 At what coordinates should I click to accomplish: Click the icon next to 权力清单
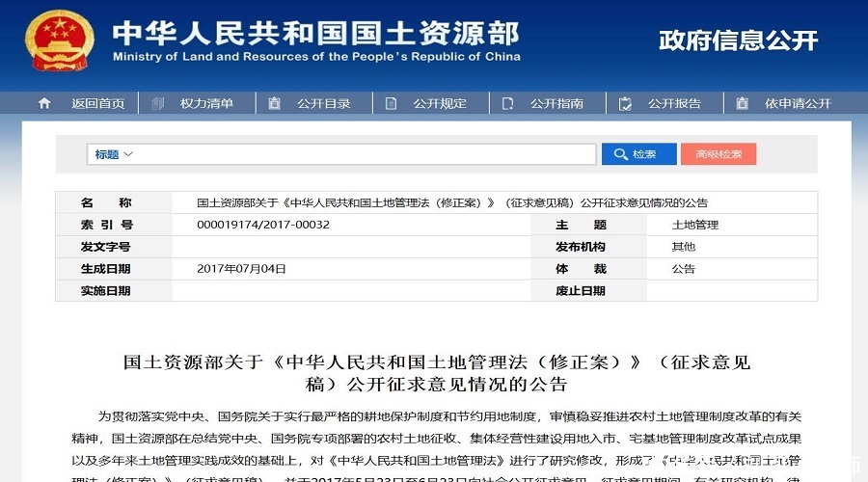point(159,103)
